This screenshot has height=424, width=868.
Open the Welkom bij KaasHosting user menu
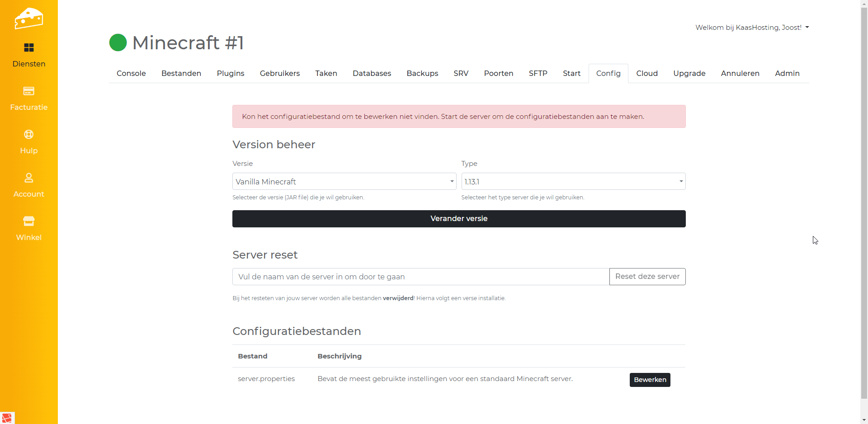(x=752, y=28)
